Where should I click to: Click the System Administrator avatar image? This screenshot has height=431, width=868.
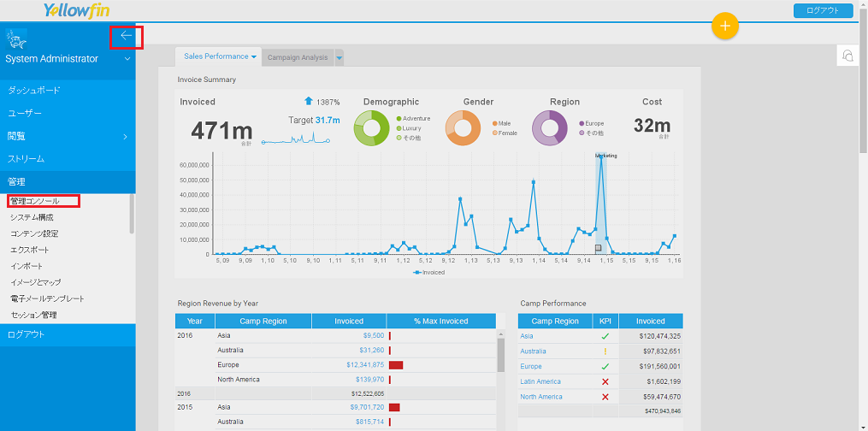click(16, 39)
